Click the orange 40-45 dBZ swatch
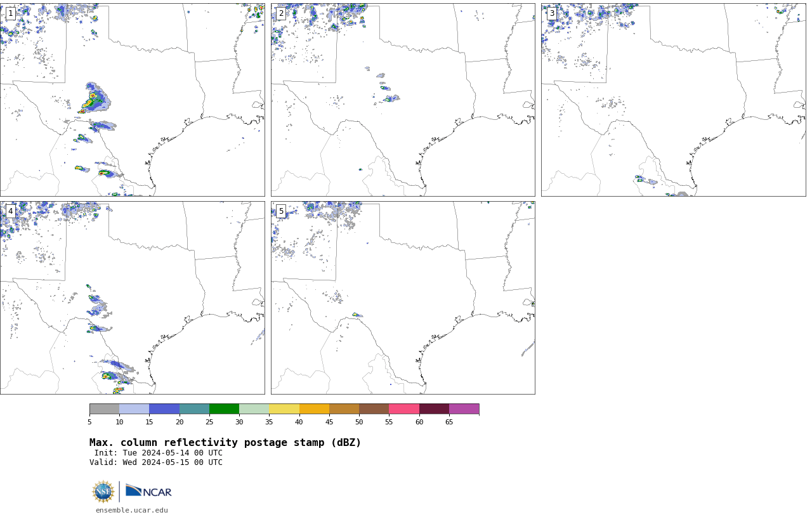 click(314, 409)
